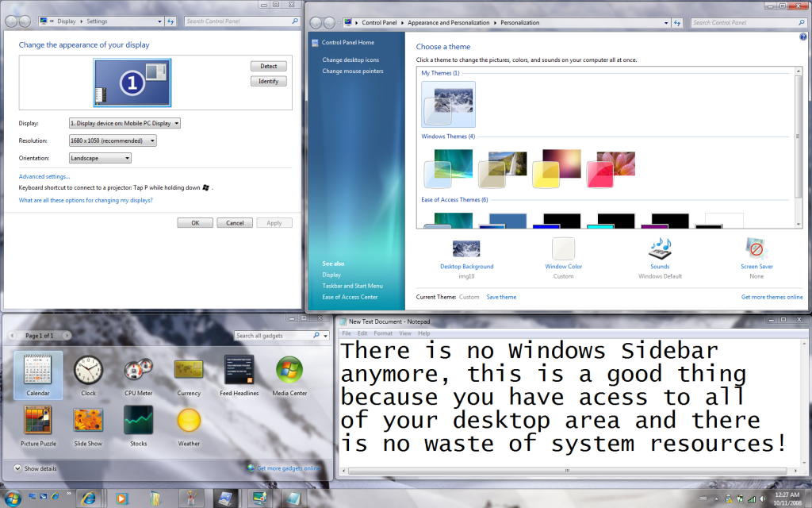This screenshot has height=508, width=812.
Task: Pick the Currency gadget
Action: (x=189, y=375)
